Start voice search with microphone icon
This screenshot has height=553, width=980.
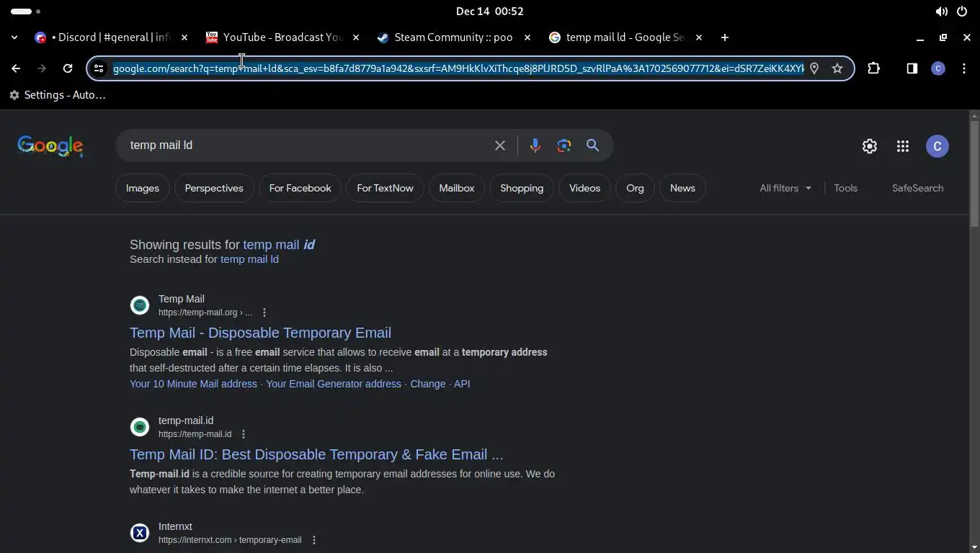coord(535,145)
